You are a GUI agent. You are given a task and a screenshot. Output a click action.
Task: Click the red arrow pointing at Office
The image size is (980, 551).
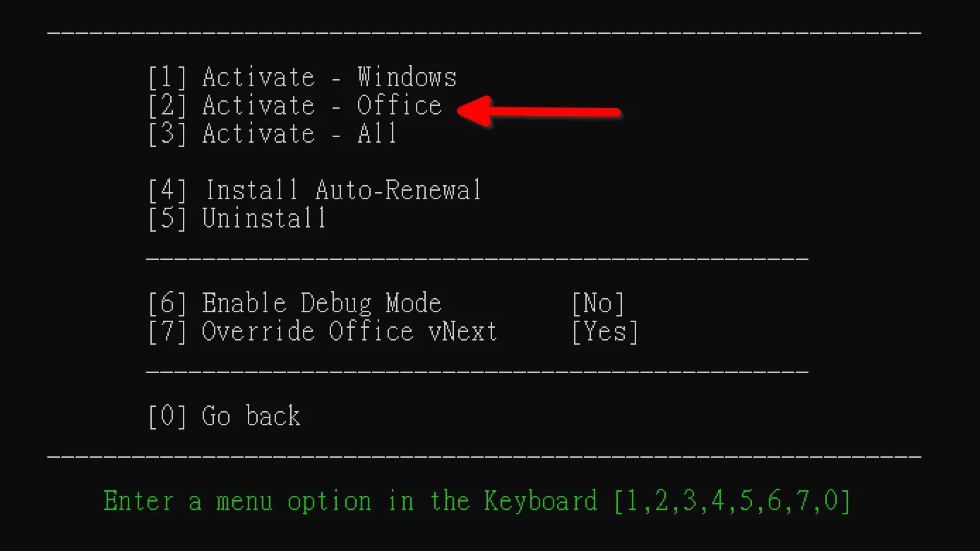click(x=539, y=111)
